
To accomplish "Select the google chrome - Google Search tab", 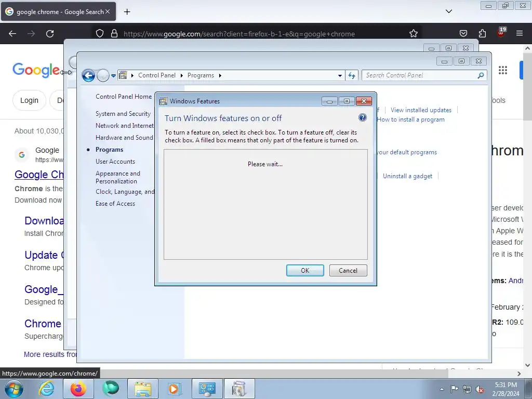I will (58, 11).
